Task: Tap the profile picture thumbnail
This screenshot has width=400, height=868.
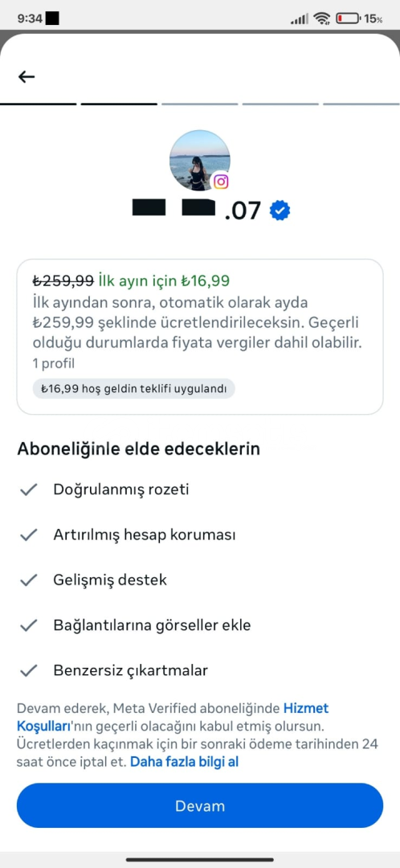Action: pyautogui.click(x=200, y=161)
